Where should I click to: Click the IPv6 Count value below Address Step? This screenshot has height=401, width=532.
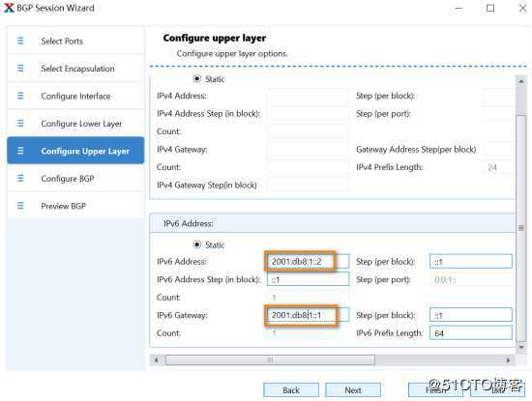308,298
